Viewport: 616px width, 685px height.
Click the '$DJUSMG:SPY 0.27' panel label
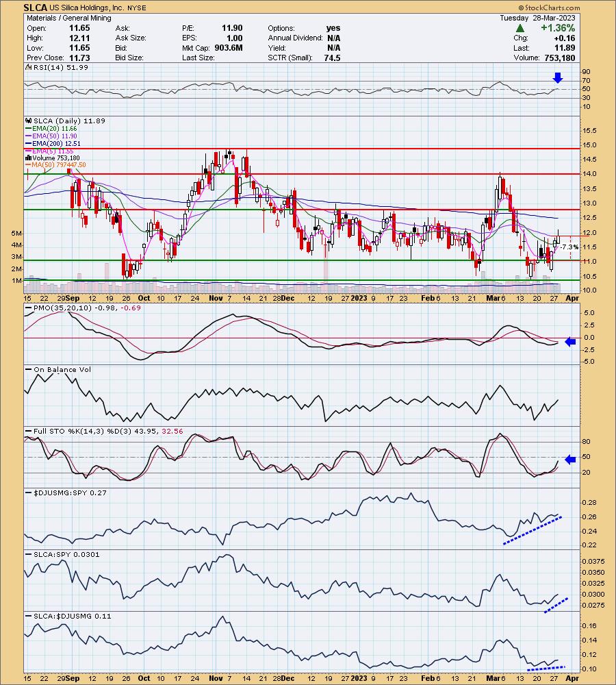[x=70, y=493]
